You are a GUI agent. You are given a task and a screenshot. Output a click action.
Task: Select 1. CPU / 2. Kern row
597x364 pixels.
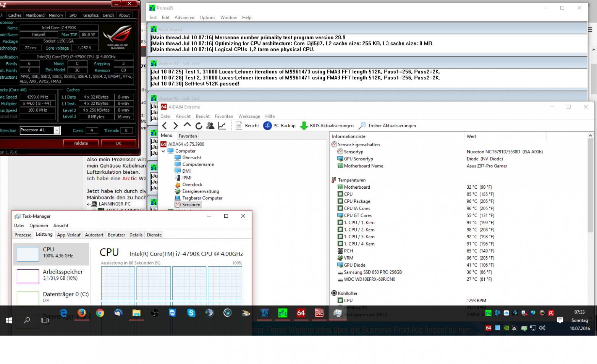458,230
